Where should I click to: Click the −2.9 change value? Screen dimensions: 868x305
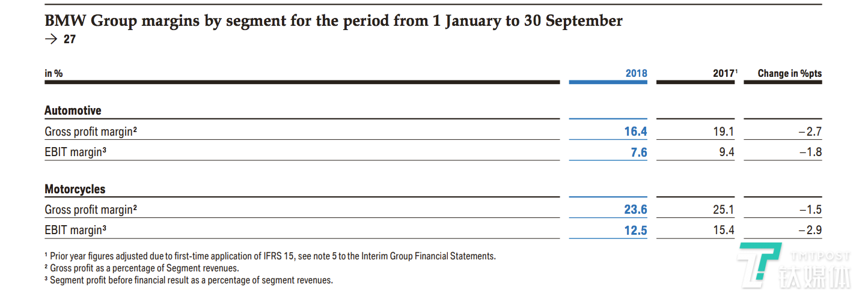[810, 230]
